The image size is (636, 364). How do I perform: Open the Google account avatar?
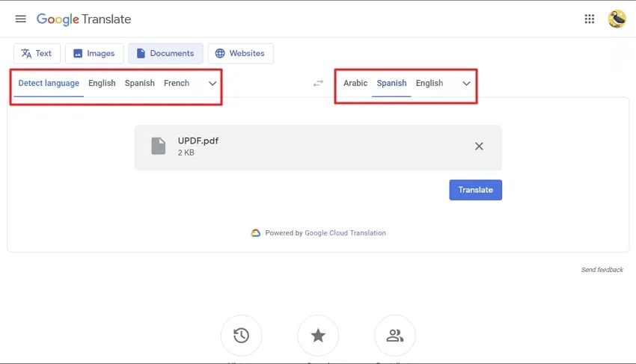[x=617, y=19]
